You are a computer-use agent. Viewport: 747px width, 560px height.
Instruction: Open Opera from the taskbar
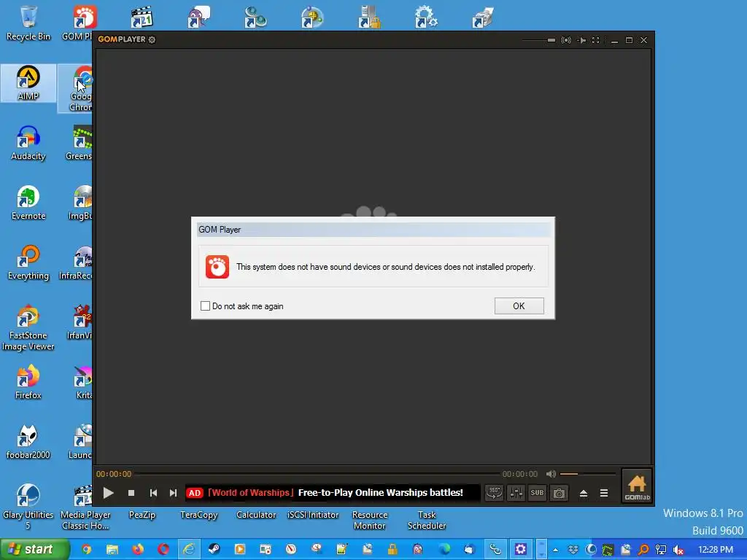(x=163, y=550)
